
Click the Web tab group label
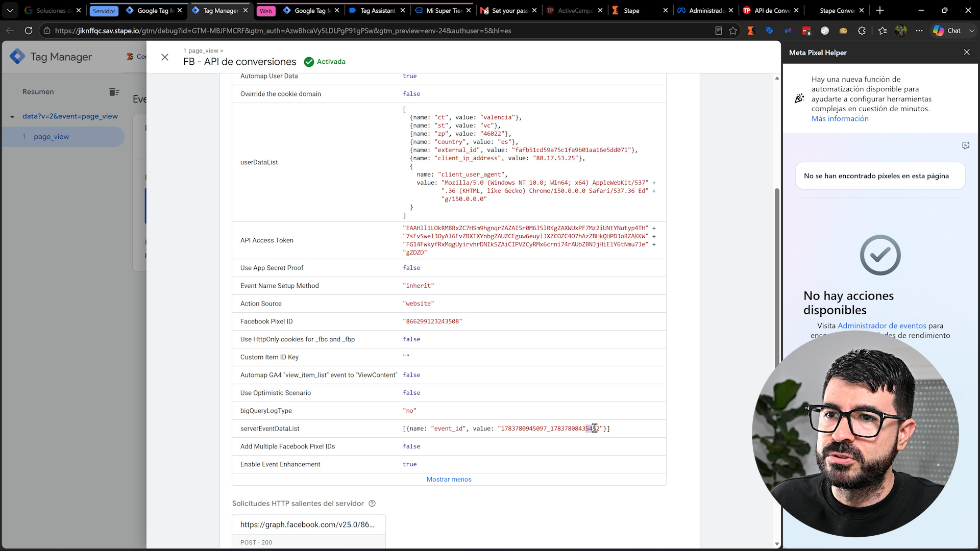[x=265, y=11]
